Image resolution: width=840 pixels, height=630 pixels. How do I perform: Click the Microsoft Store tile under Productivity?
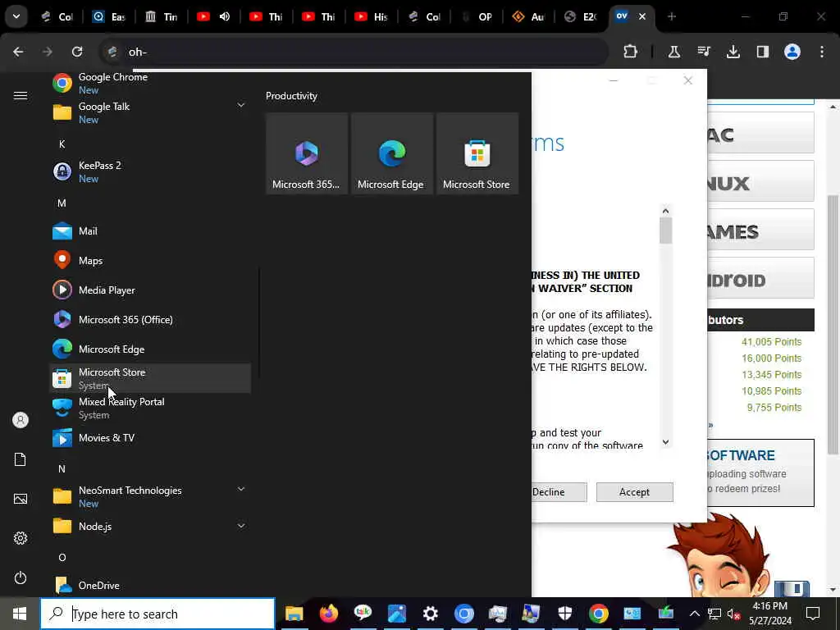477,153
